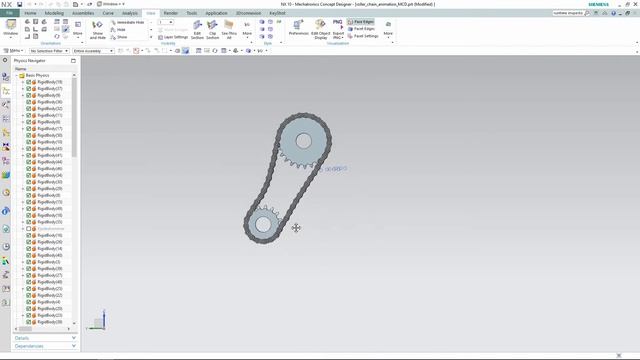Screen dimensions: 640x360
Task: Click the navigator vertical scrollbar thumb
Action: pyautogui.click(x=74, y=118)
